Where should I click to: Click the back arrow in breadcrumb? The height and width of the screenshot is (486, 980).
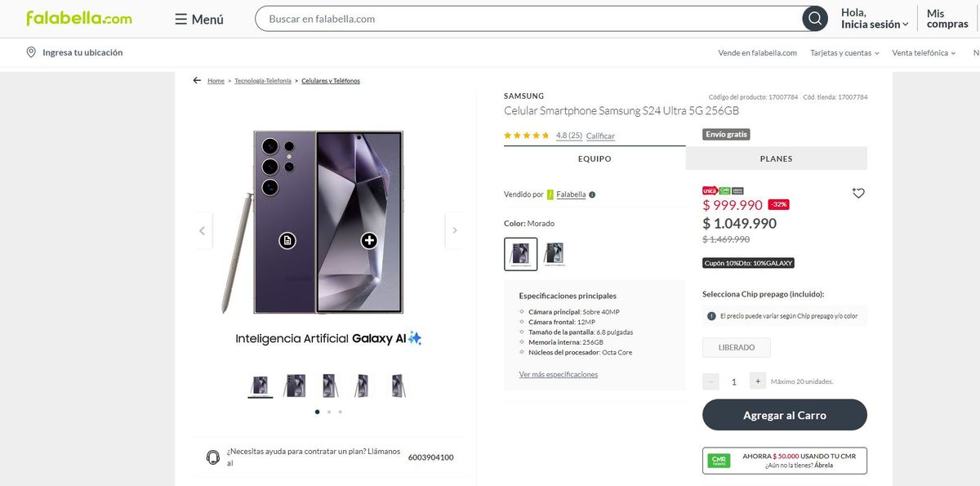point(197,81)
